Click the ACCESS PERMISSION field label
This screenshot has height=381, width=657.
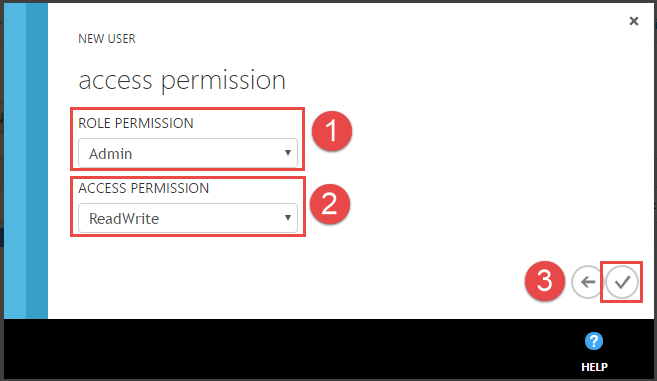pos(144,188)
